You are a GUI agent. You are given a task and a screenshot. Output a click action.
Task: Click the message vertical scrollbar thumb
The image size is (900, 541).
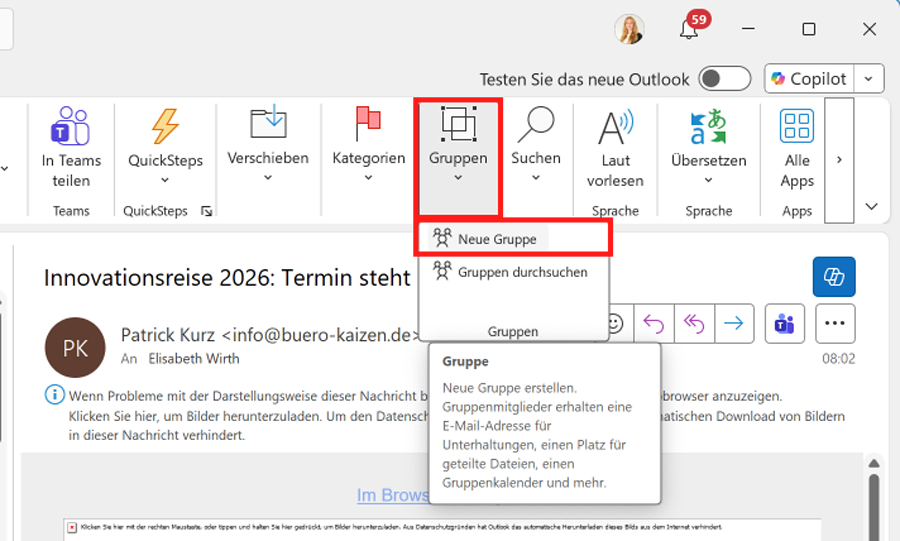(874, 507)
